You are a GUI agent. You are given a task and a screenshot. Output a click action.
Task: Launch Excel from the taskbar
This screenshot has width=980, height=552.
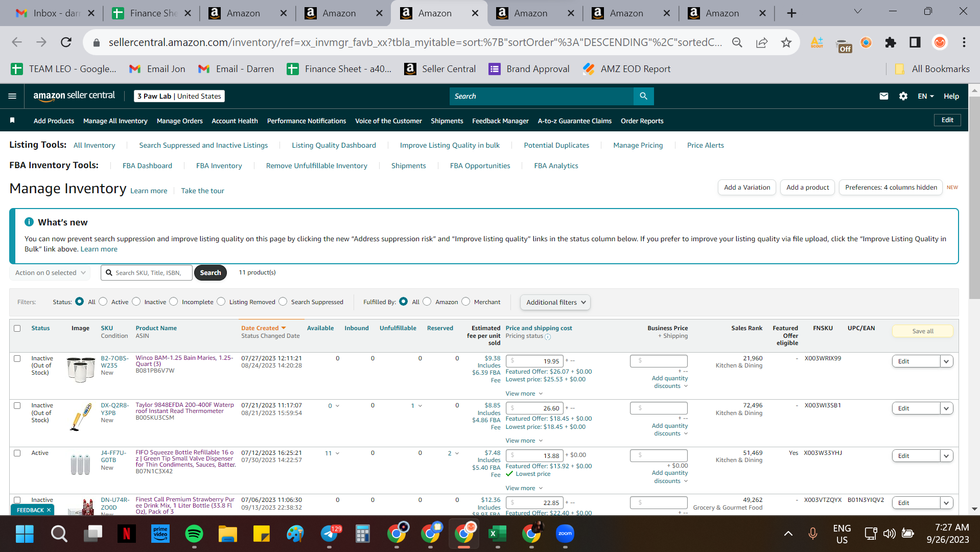(x=497, y=534)
